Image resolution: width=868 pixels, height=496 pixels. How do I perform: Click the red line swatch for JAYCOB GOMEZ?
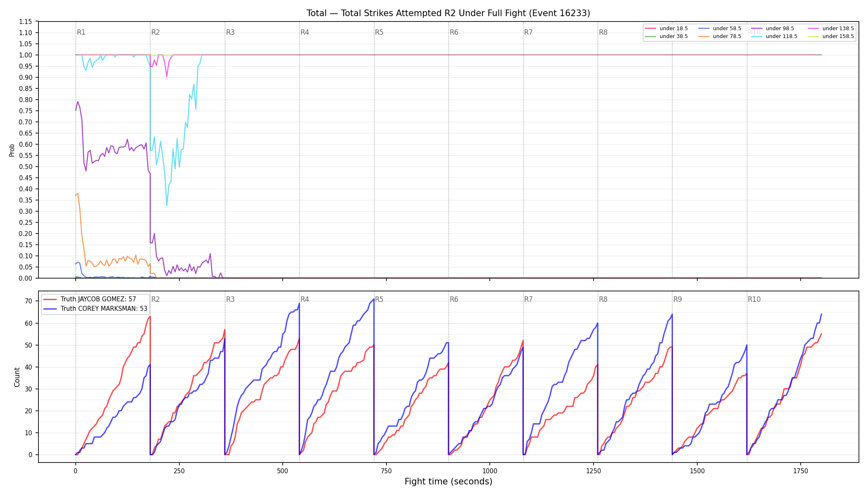click(x=50, y=299)
